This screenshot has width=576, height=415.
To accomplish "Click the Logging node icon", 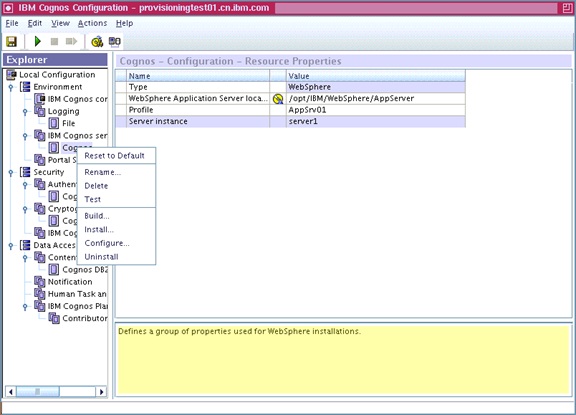I will (40, 111).
